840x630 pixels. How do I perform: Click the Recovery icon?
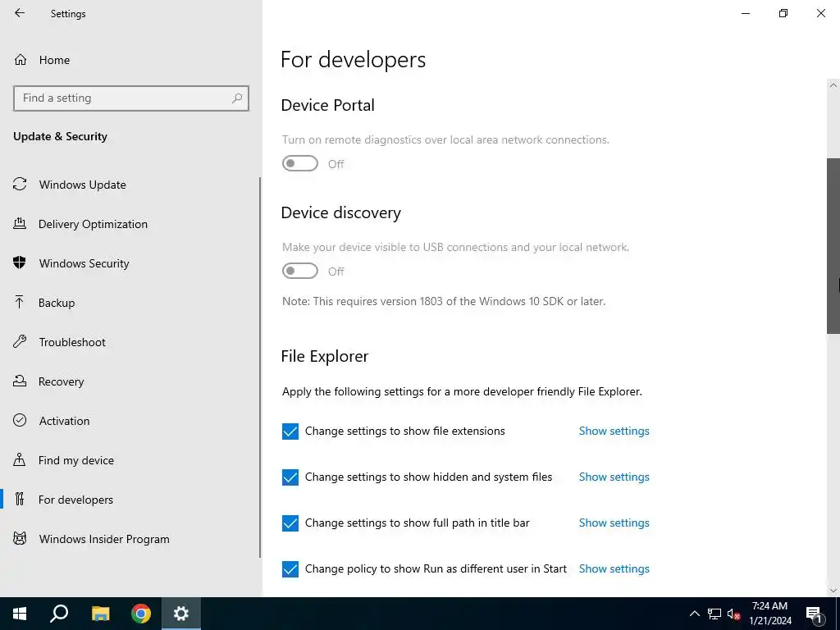click(20, 381)
